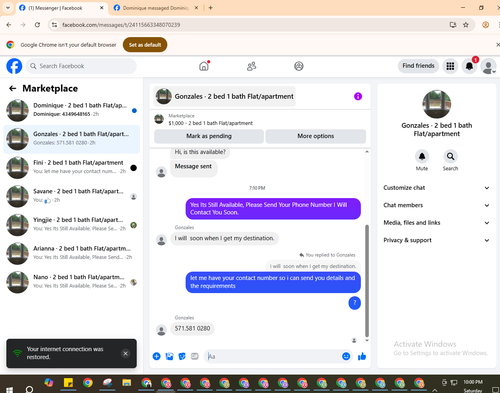The image size is (500, 393).
Task: Click the 571.581 0280 message bubble
Action: (192, 328)
